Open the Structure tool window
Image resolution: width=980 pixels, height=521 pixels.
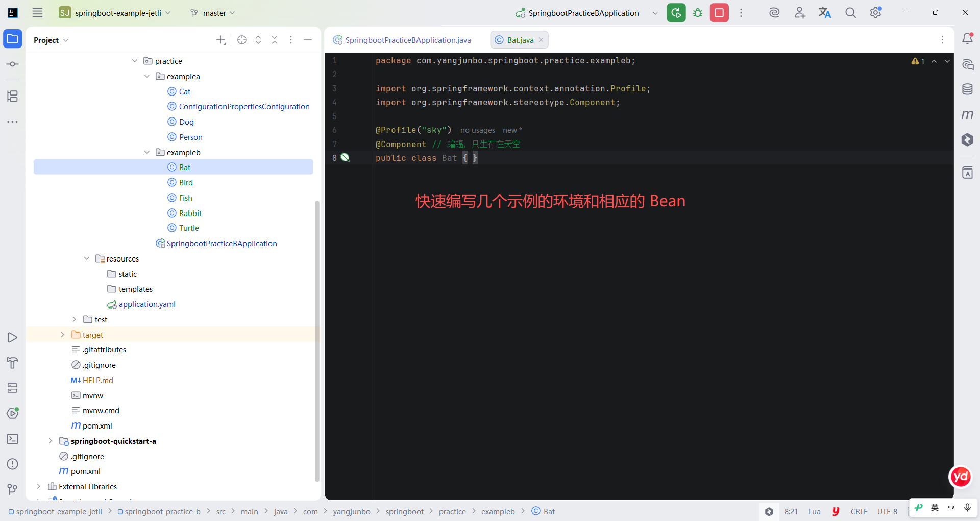coord(12,96)
